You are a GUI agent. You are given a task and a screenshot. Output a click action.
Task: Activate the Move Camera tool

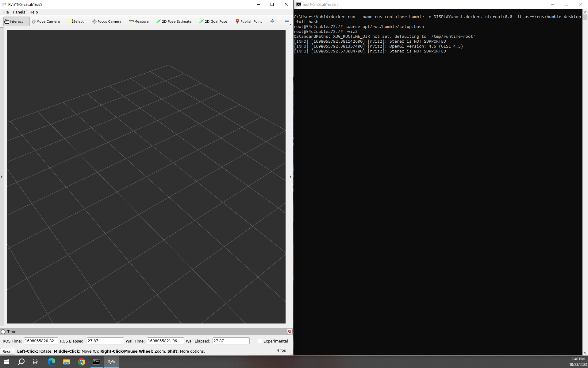coord(45,21)
